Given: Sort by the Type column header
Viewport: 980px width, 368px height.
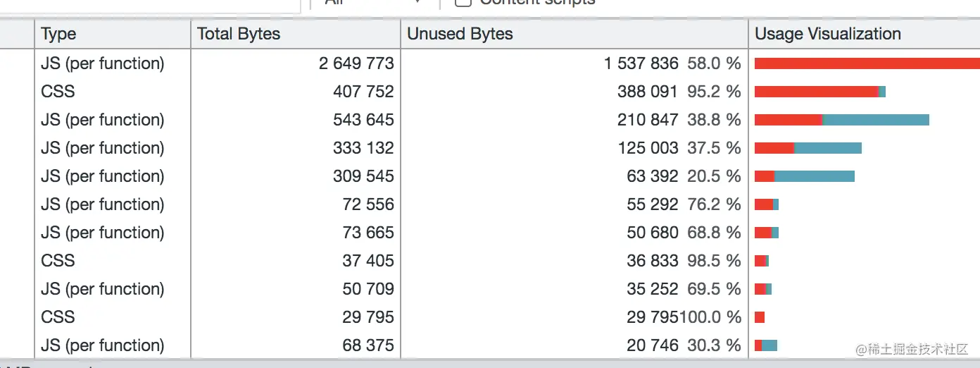Looking at the screenshot, I should (x=113, y=34).
